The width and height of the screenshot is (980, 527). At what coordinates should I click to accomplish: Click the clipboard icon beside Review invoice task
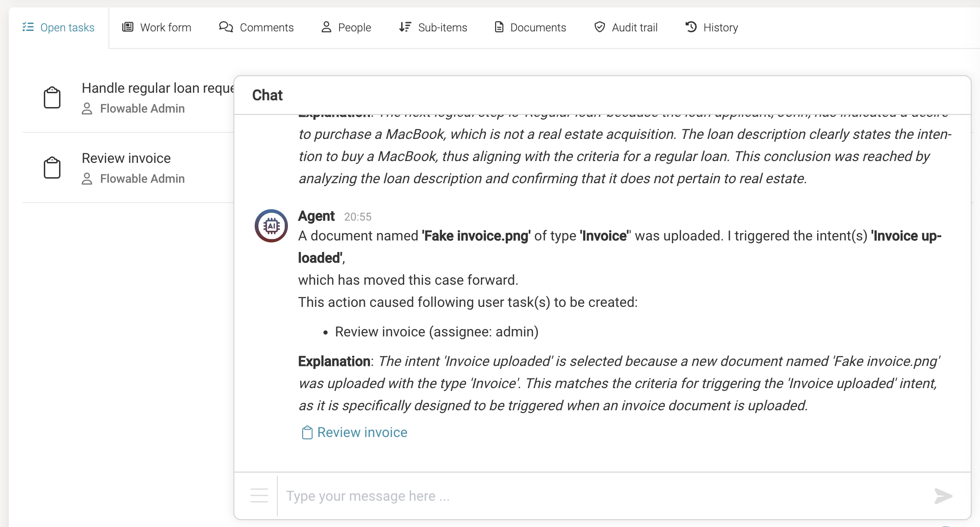(52, 168)
